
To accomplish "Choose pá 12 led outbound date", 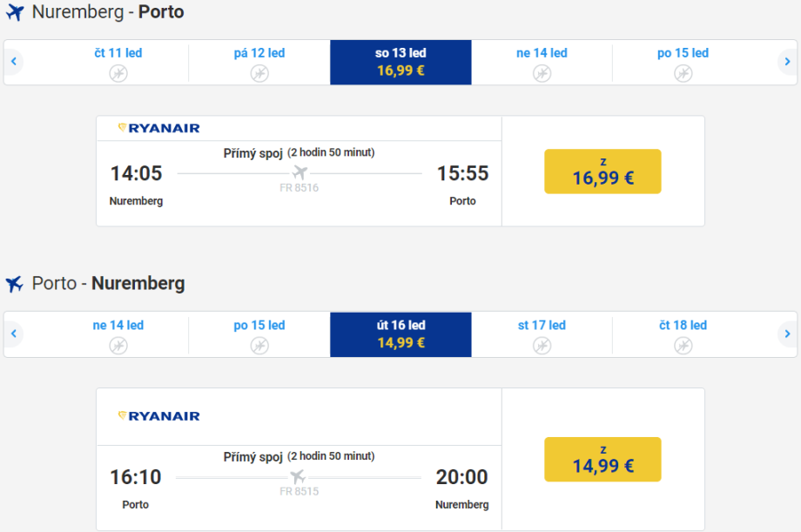I will (x=259, y=62).
